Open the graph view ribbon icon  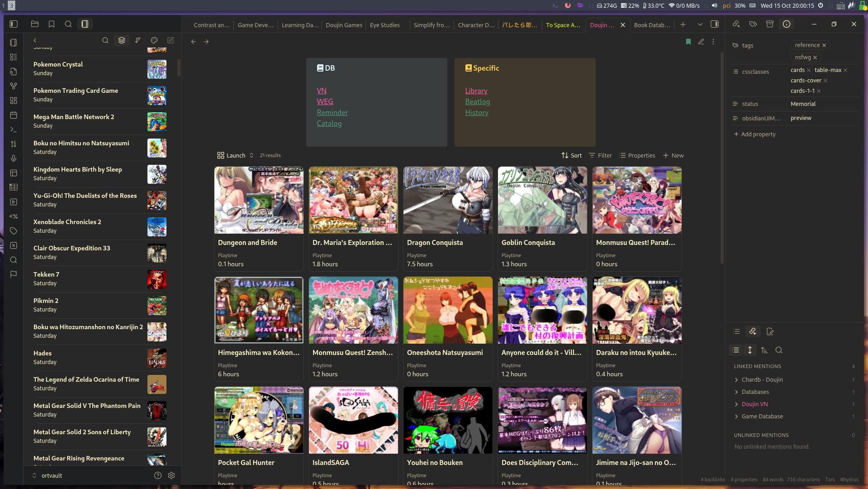click(14, 86)
